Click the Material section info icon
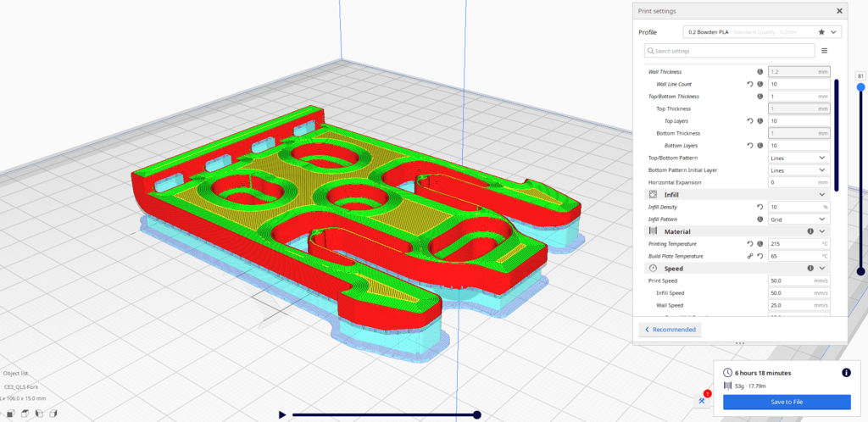Screen dimensions: 868x422 coord(810,231)
